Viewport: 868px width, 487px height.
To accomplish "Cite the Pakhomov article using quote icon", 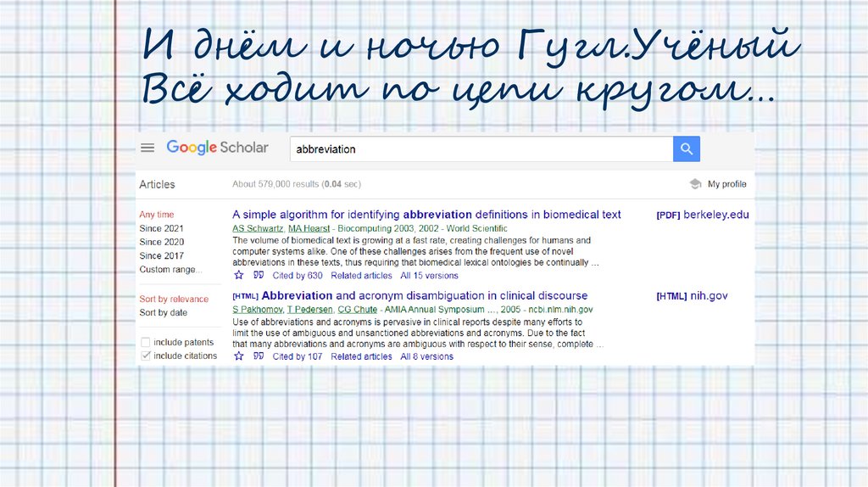I will [259, 355].
